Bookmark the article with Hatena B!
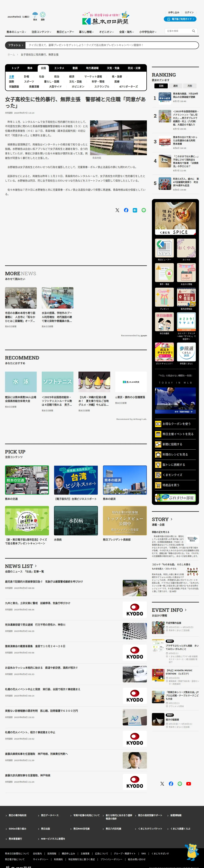Viewport: 204px width, 868px height. pos(135,210)
